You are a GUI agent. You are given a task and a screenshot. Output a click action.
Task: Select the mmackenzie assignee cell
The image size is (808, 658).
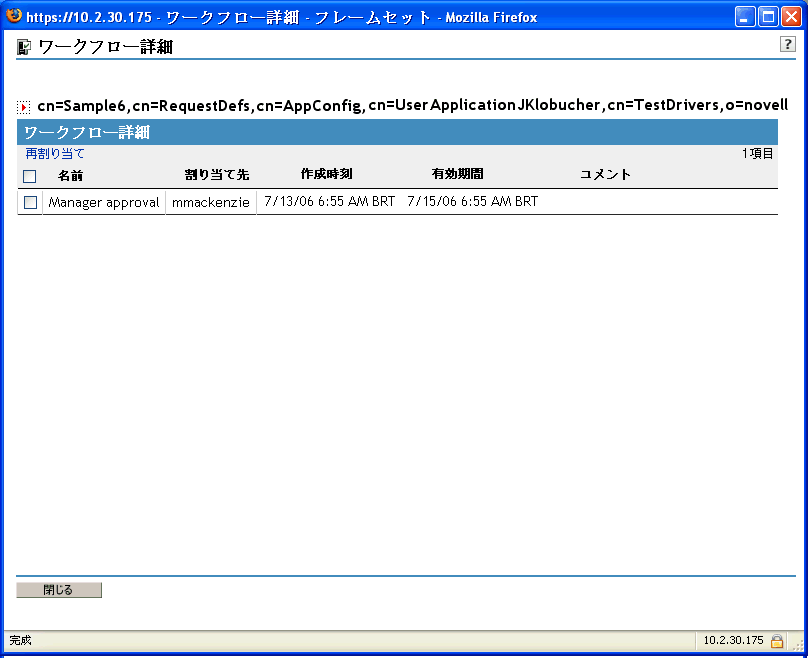(211, 202)
